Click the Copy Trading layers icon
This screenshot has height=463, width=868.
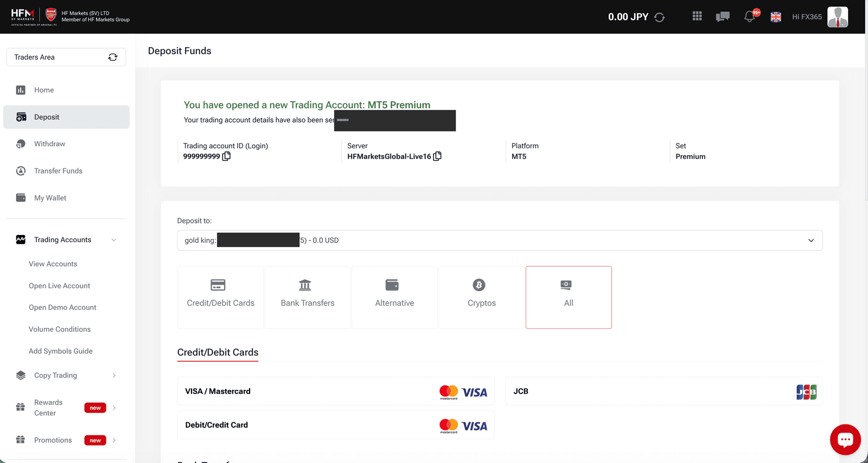(x=21, y=375)
